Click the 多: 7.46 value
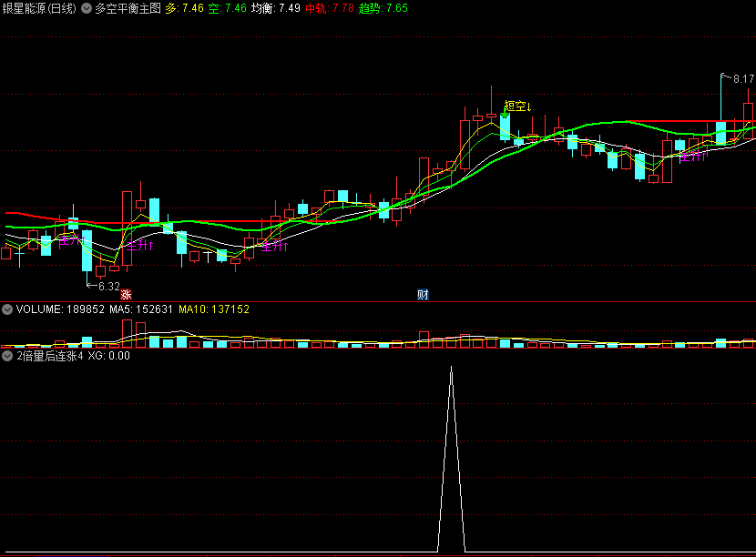This screenshot has height=557, width=756. (x=185, y=8)
